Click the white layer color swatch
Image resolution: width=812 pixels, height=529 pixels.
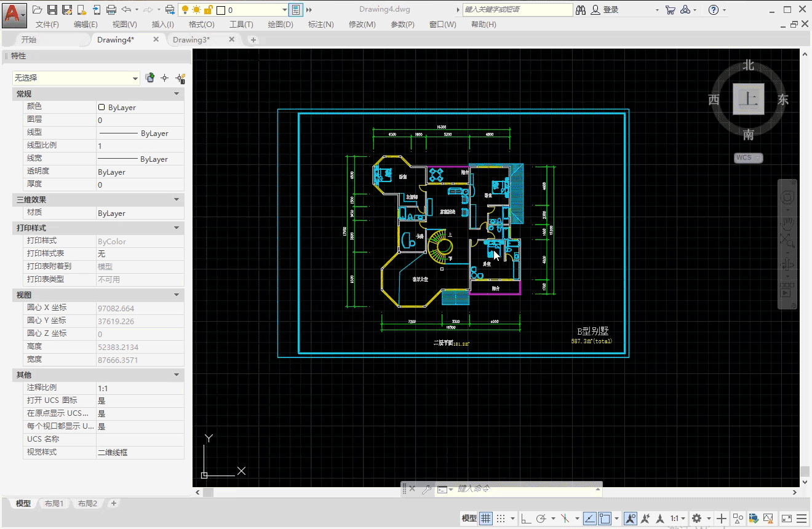point(220,10)
